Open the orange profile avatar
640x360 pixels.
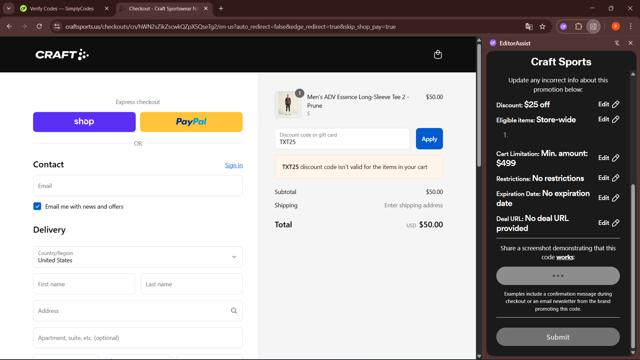tap(616, 27)
